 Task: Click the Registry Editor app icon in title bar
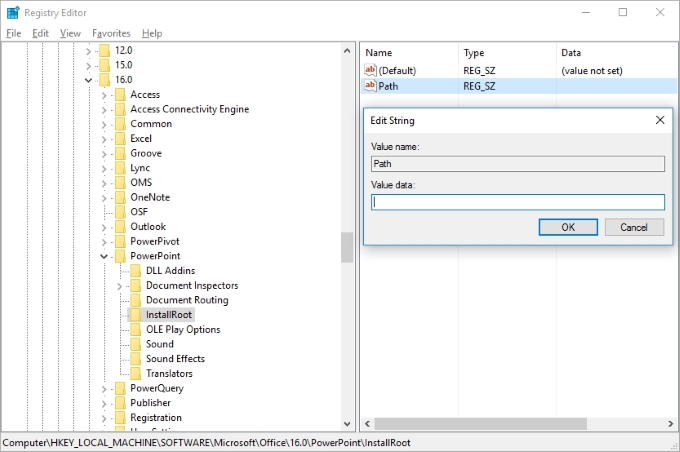pos(12,12)
